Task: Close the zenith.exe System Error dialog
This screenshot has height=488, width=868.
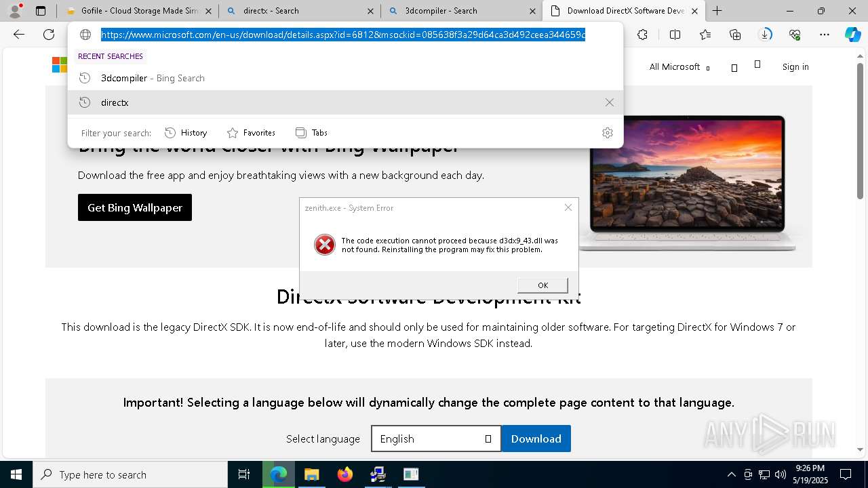Action: tap(568, 207)
